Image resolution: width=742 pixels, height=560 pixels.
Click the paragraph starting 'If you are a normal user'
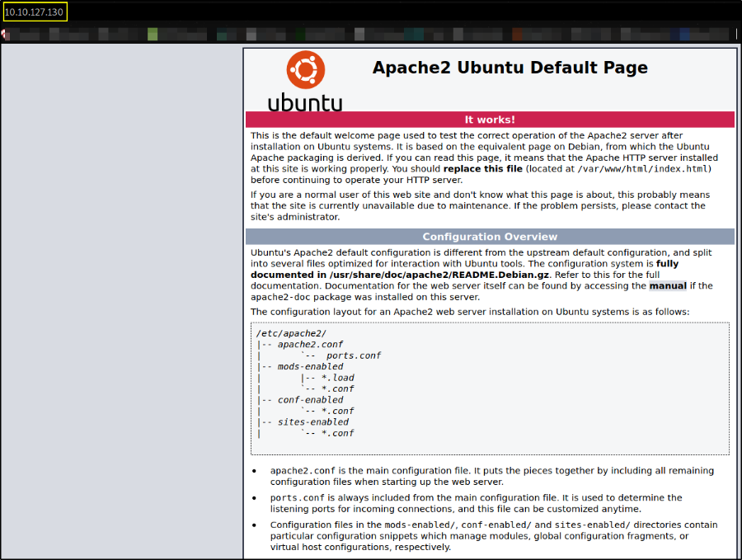481,206
